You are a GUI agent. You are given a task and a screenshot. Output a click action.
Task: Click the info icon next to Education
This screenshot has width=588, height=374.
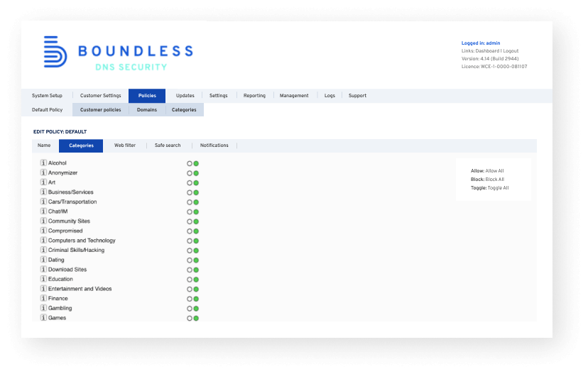(x=43, y=279)
